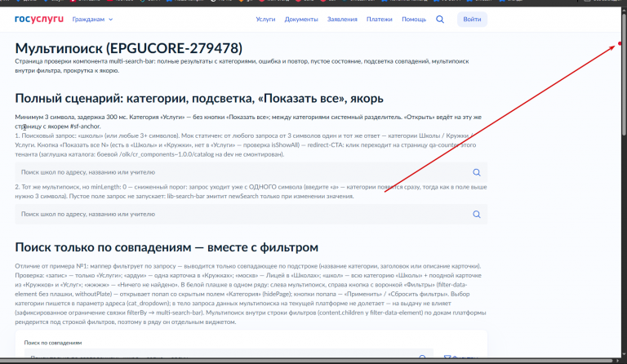Focus the second search field with minLength 0
The width and height of the screenshot is (627, 364).
pos(251,214)
